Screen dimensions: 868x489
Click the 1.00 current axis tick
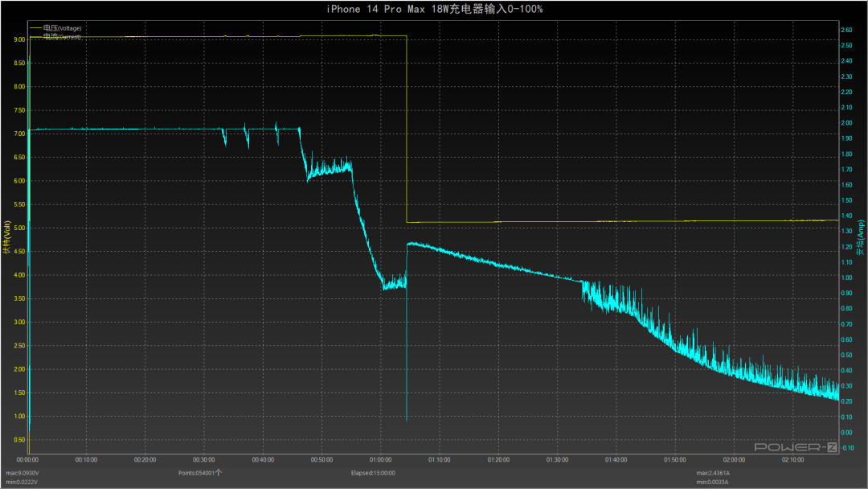tap(846, 278)
